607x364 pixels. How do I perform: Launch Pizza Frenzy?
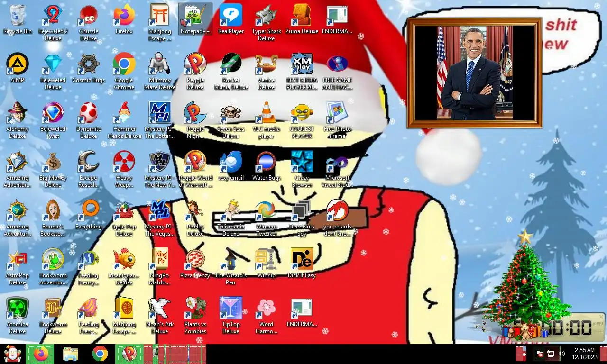(195, 264)
